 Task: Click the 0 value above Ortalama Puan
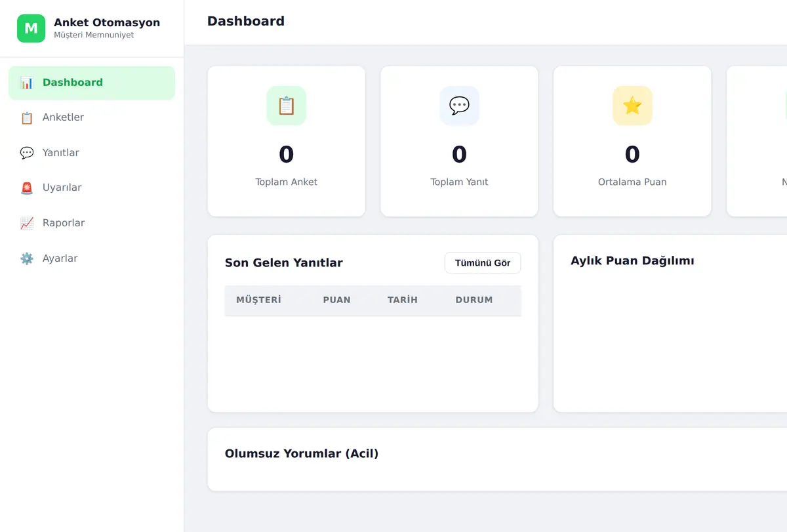[x=632, y=155]
